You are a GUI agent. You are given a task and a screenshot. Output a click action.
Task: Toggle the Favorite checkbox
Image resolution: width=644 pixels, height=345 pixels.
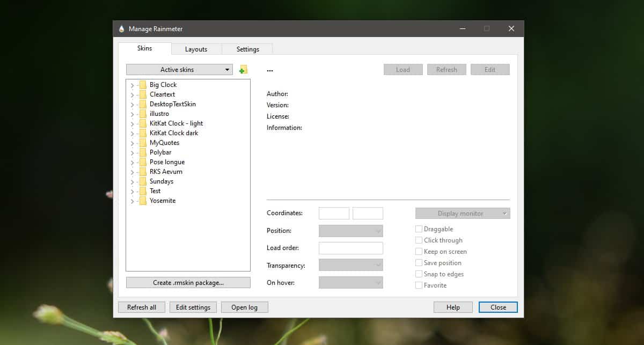click(419, 285)
